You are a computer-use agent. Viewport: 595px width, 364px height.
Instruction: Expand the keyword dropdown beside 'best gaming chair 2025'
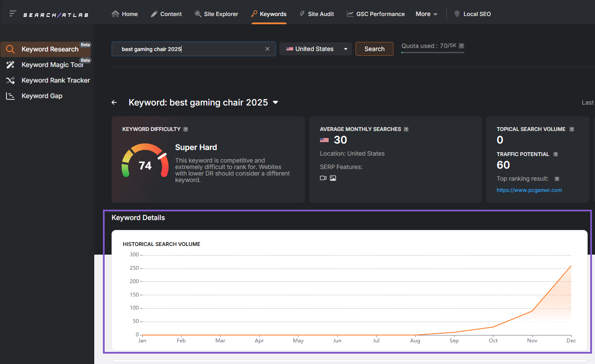[275, 102]
